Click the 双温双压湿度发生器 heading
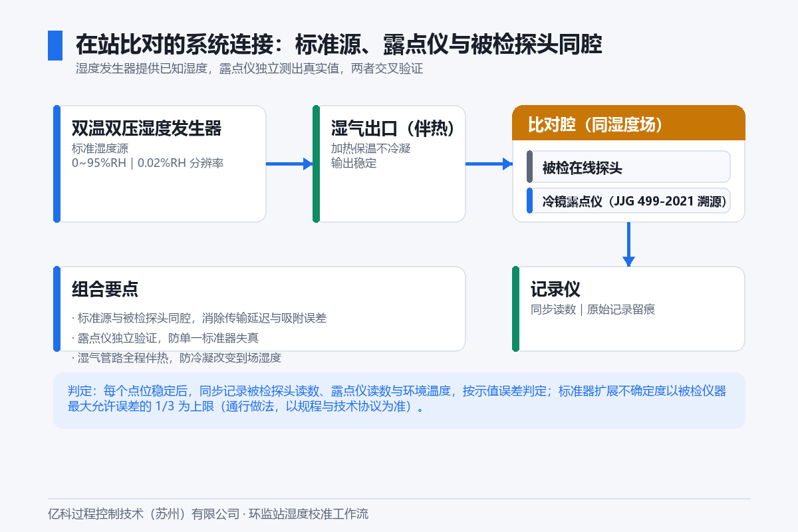Image resolution: width=798 pixels, height=532 pixels. point(146,129)
